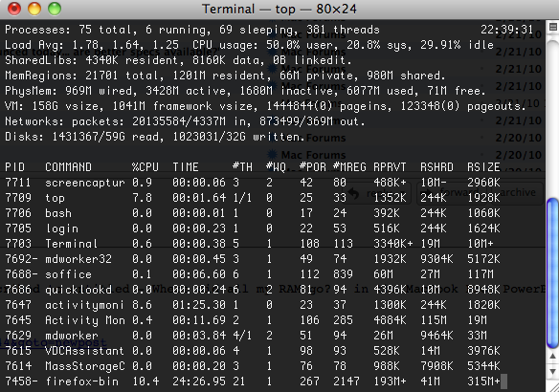This screenshot has width=559, height=392.
Task: Click the blue vertical scrollbar thumb
Action: [x=552, y=273]
